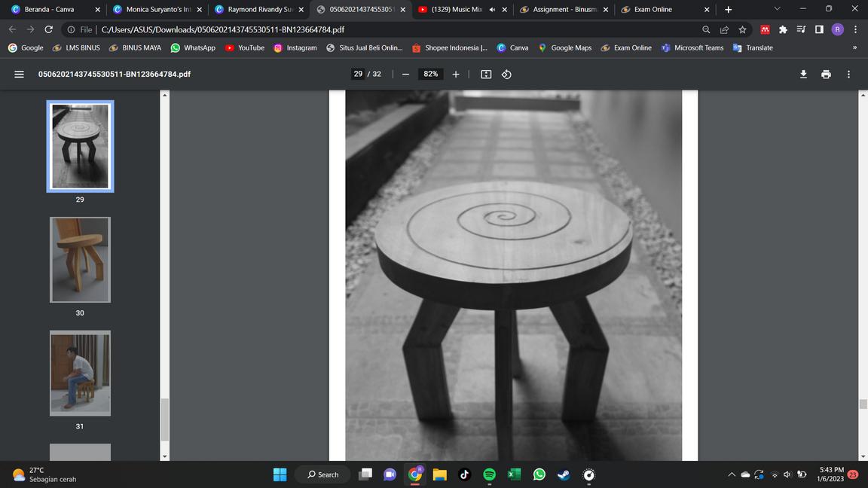Viewport: 868px width, 488px height.
Task: Open the Chrome profile avatar R
Action: (838, 29)
